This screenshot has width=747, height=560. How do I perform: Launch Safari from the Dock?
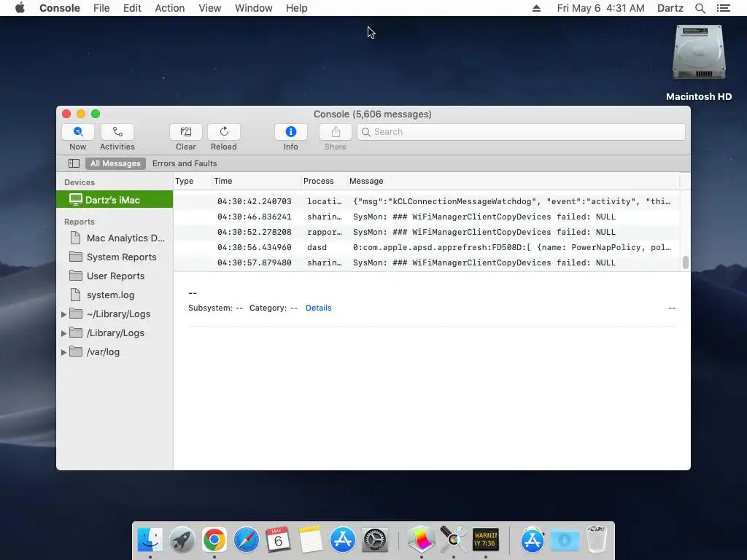coord(247,540)
